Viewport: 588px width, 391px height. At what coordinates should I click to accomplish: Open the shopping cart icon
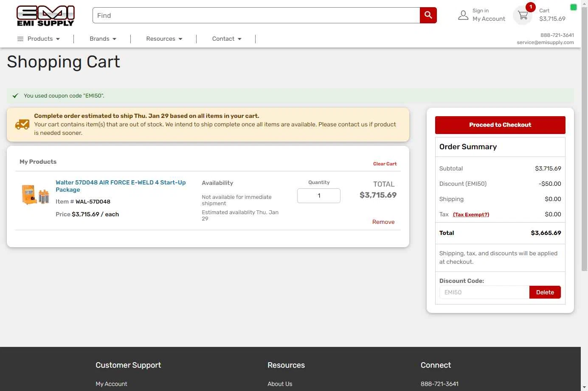[523, 16]
